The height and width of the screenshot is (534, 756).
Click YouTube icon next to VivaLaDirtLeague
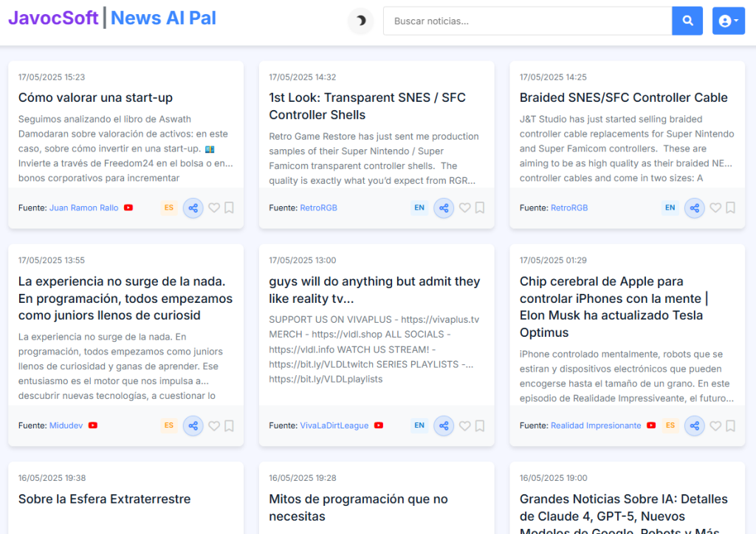click(x=379, y=425)
